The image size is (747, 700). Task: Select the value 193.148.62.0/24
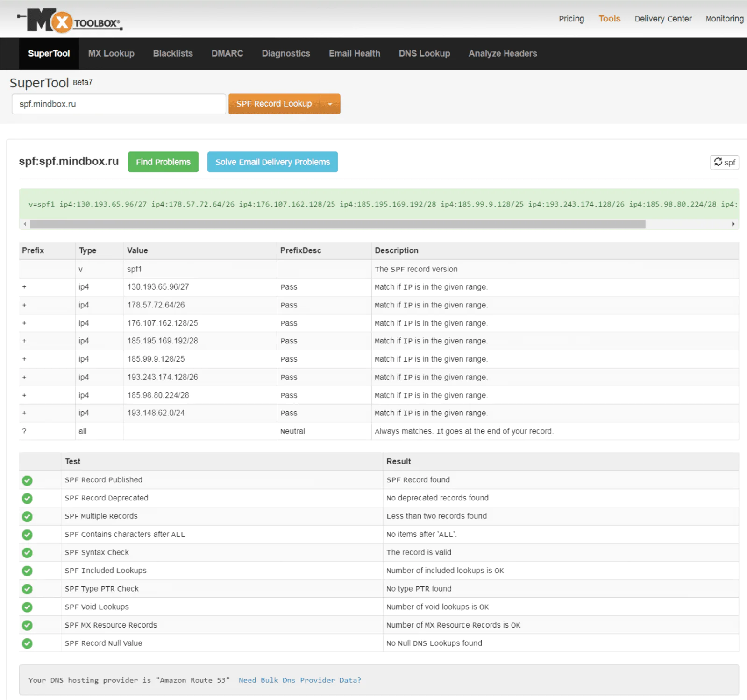(x=156, y=413)
